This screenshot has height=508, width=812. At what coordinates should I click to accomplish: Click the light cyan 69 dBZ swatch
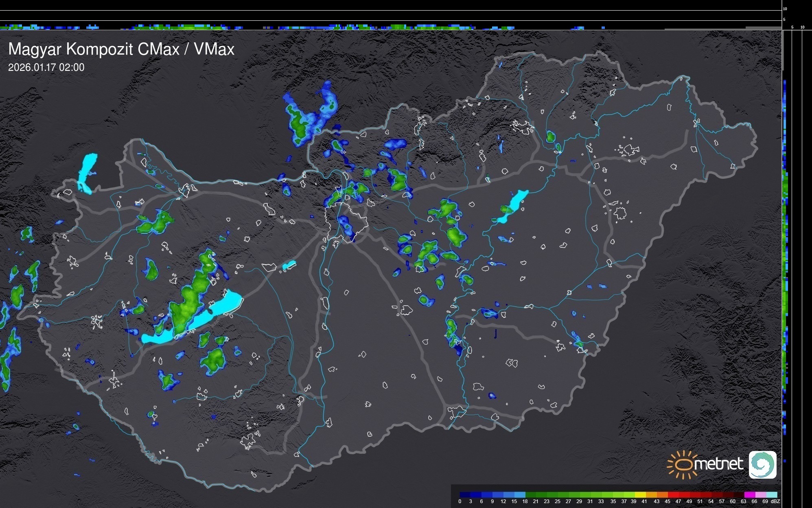tap(771, 495)
